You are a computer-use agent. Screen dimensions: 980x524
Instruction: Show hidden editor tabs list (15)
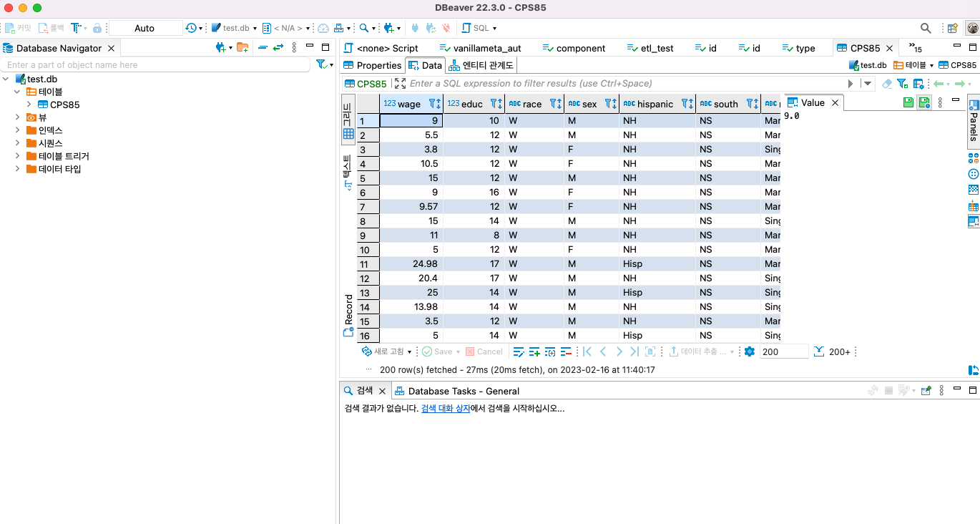(x=915, y=48)
